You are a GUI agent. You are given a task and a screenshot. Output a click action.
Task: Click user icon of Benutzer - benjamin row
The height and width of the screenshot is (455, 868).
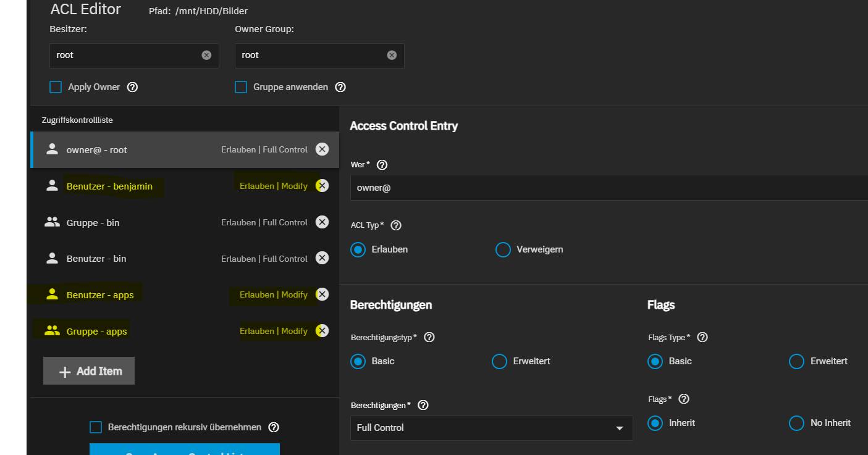pyautogui.click(x=52, y=186)
